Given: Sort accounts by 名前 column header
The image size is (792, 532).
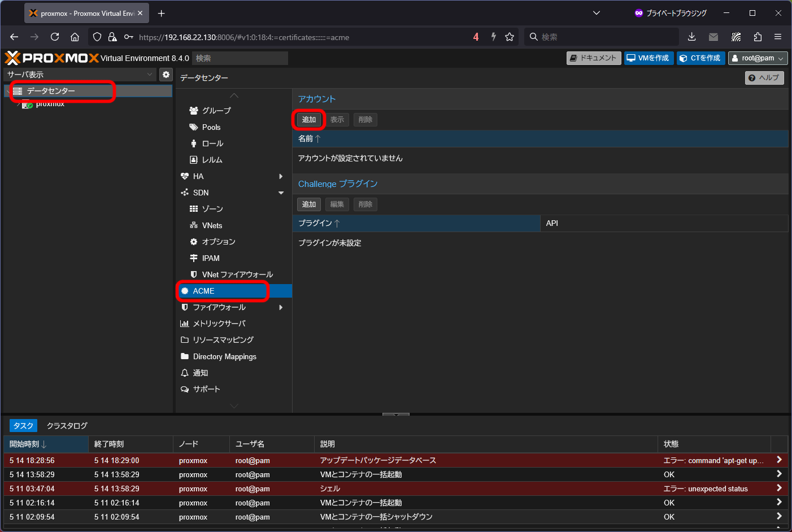Looking at the screenshot, I should click(x=540, y=139).
